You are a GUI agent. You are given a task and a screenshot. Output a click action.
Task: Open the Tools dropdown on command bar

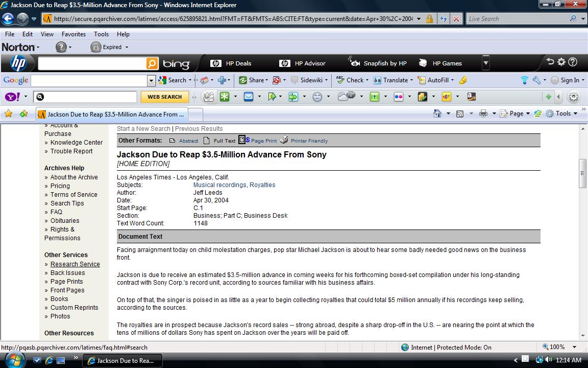click(561, 113)
